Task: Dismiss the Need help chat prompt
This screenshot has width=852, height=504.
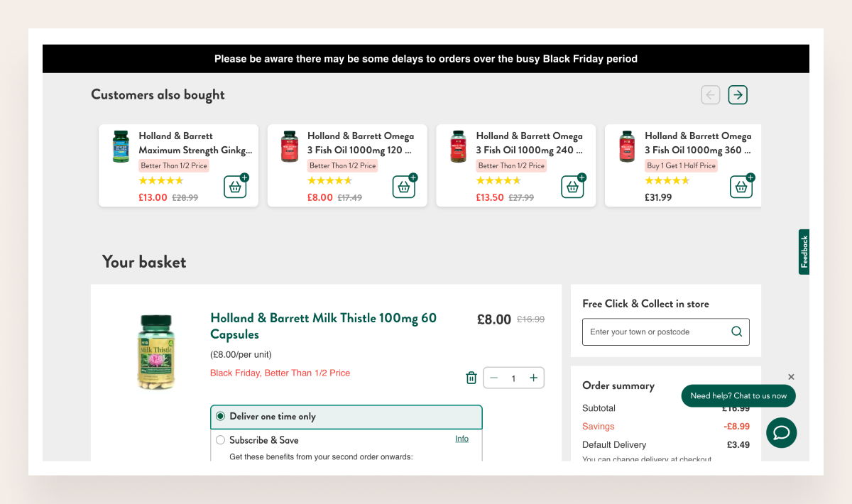Action: tap(791, 377)
